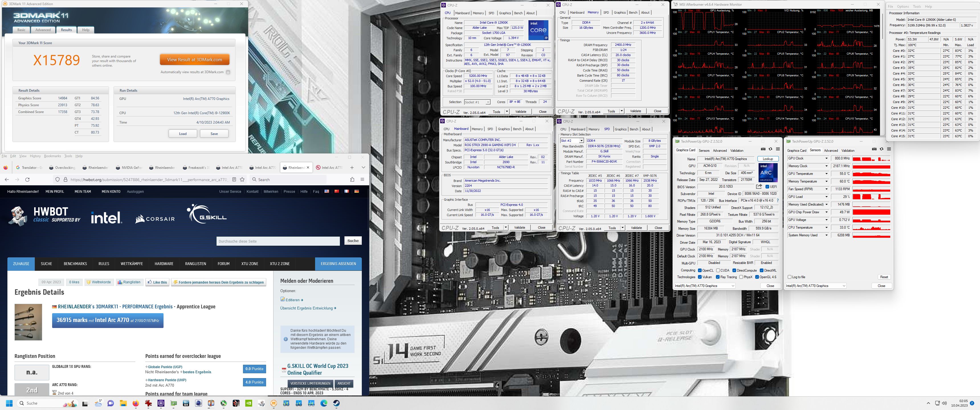The image size is (980, 410).
Task: Toggle the UEFI checkbox in GPU-Z
Action: (767, 187)
